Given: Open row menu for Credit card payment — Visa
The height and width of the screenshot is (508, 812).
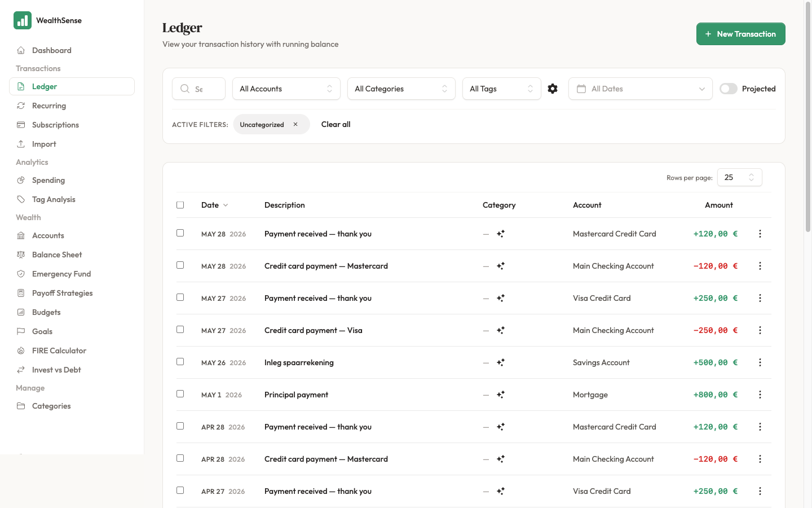Looking at the screenshot, I should [x=760, y=330].
